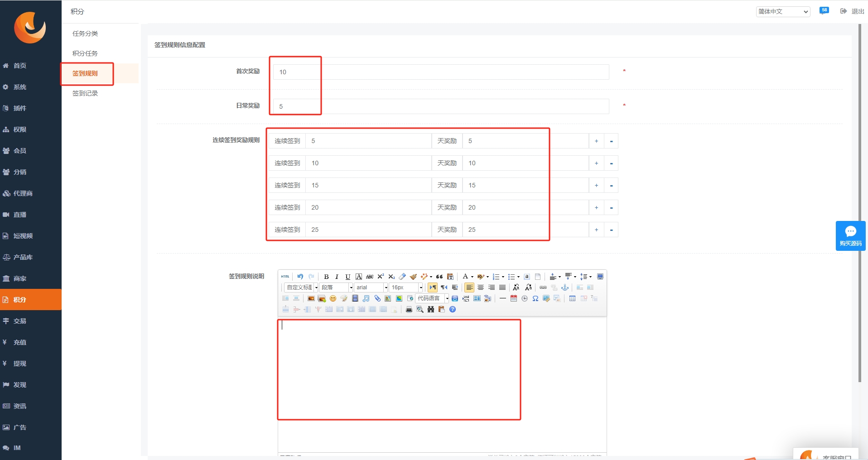Insert music with the note icon

(x=366, y=298)
